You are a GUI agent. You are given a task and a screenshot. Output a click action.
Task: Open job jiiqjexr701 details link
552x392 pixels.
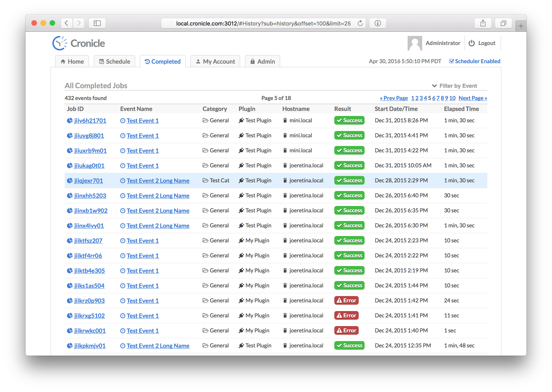[88, 181]
